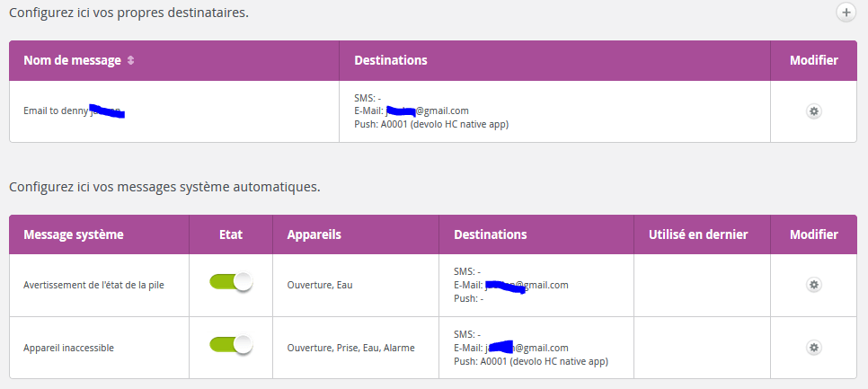This screenshot has width=868, height=389.
Task: Click the Push A0001 destination in first table
Action: (x=431, y=125)
